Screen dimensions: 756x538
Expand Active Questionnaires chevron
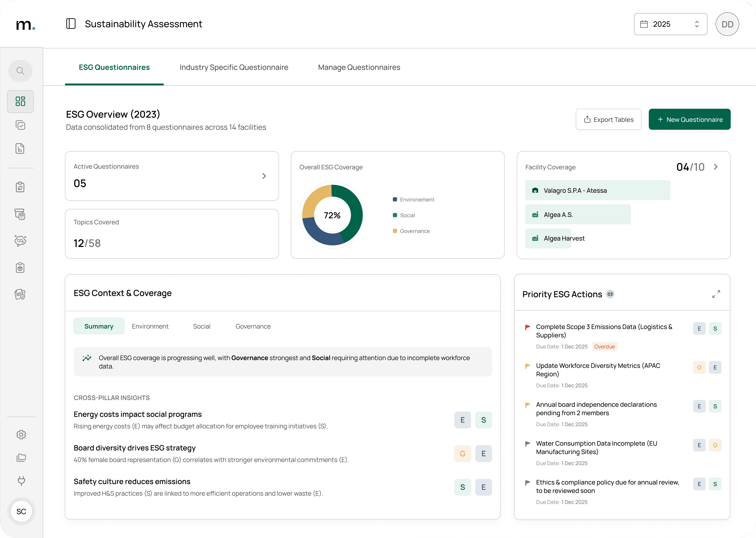click(264, 176)
